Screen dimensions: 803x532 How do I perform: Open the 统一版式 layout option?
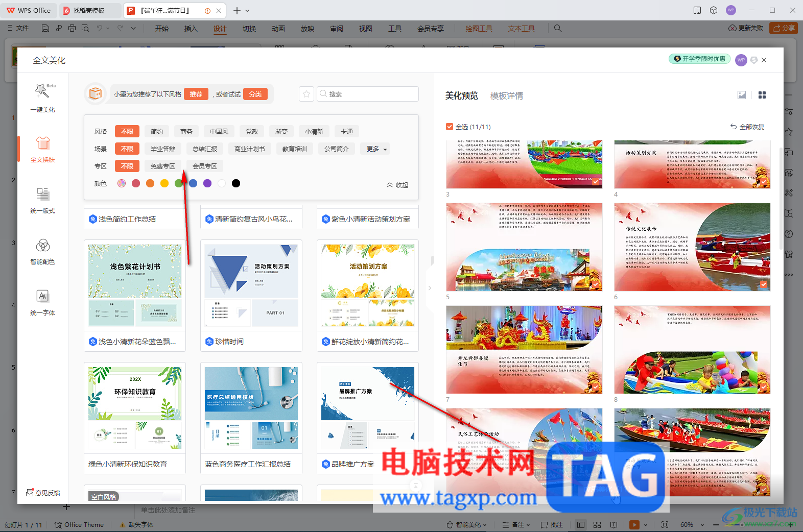tap(43, 200)
